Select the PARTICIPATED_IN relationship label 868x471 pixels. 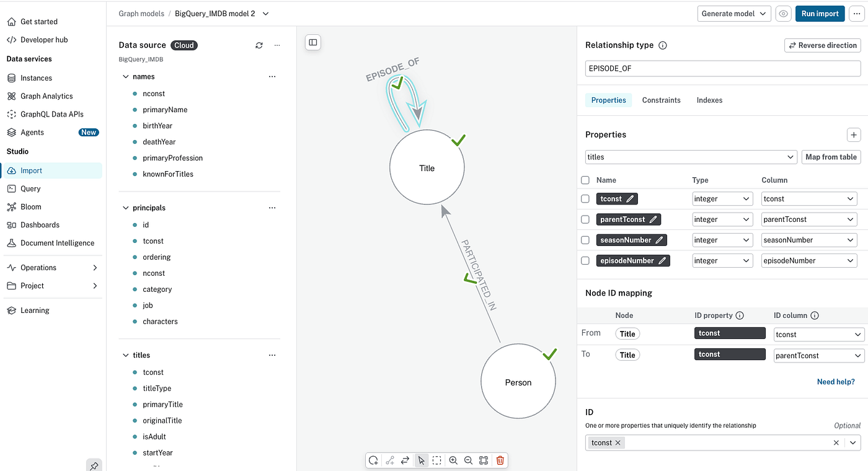[x=478, y=275]
